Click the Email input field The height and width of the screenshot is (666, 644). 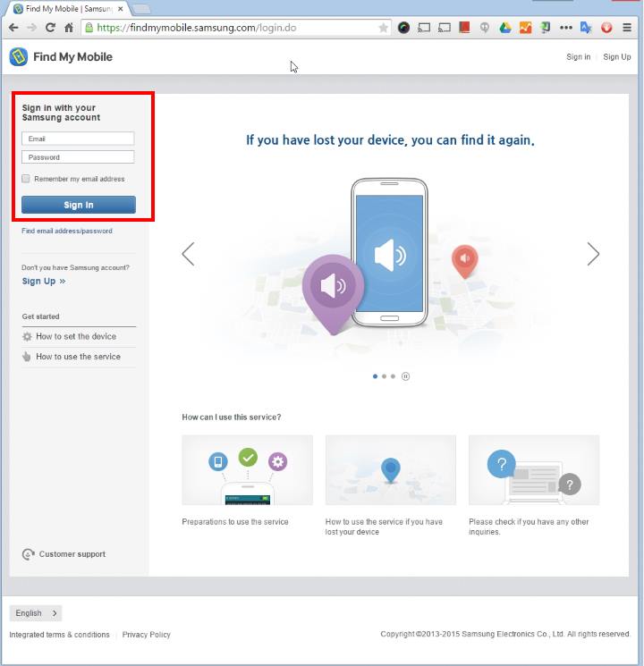[x=78, y=139]
